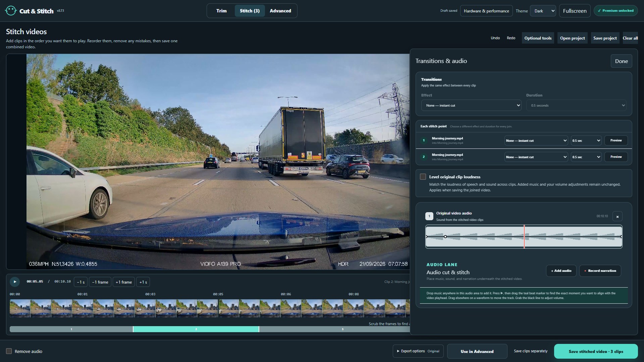Screen dimensions: 644x362
Task: Open Optional tools
Action: tap(538, 38)
